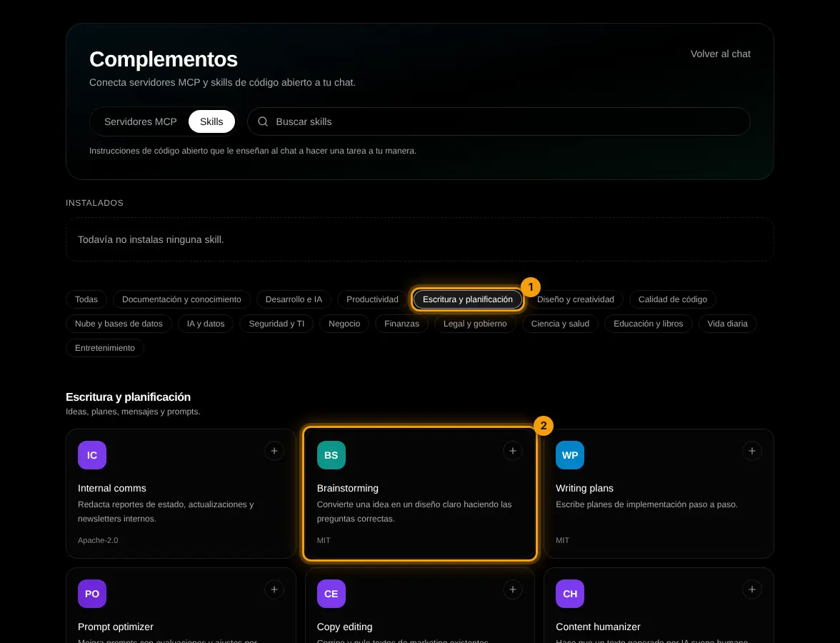840x643 pixels.
Task: Filter by Educación y libros
Action: click(649, 324)
